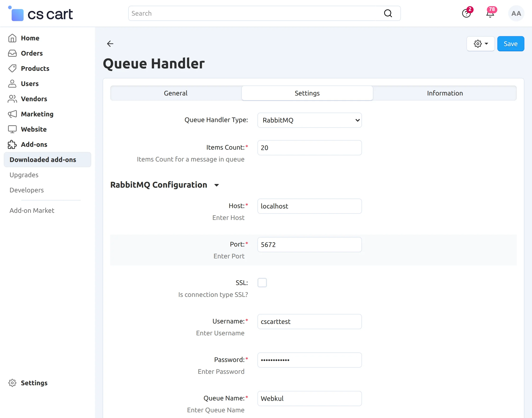
Task: Switch to the Information tab
Action: click(x=445, y=93)
